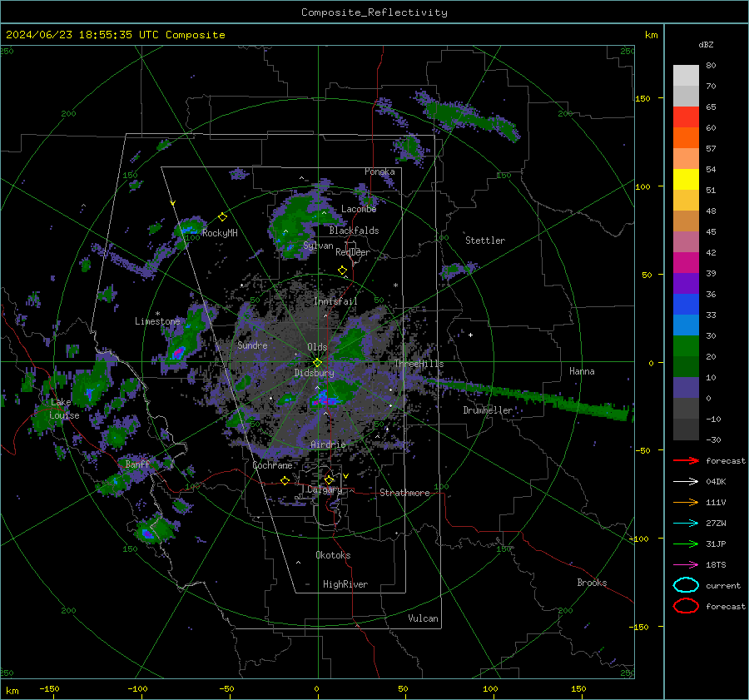Image resolution: width=749 pixels, height=700 pixels.
Task: Click the red forecast ellipse icon
Action: coord(686,606)
